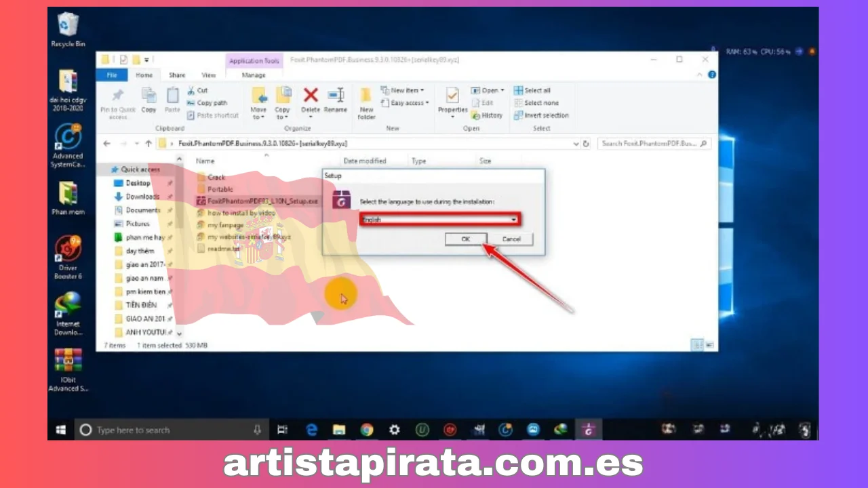868x488 pixels.
Task: Open Google Chrome from the taskbar
Action: [367, 430]
